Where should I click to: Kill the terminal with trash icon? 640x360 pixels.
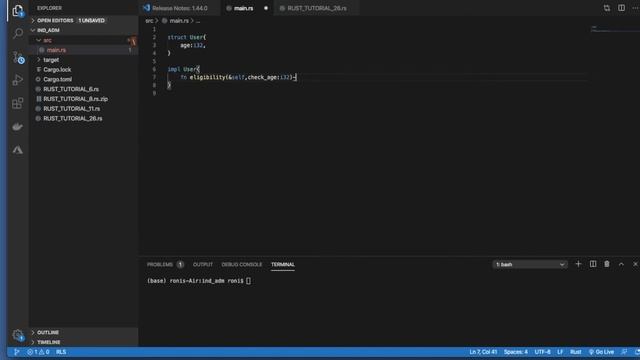coord(607,264)
